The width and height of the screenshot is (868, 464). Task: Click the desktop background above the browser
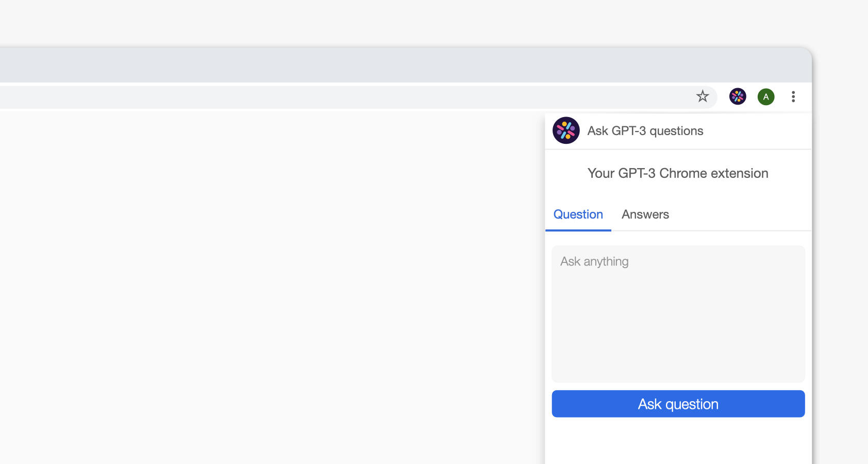point(412,23)
